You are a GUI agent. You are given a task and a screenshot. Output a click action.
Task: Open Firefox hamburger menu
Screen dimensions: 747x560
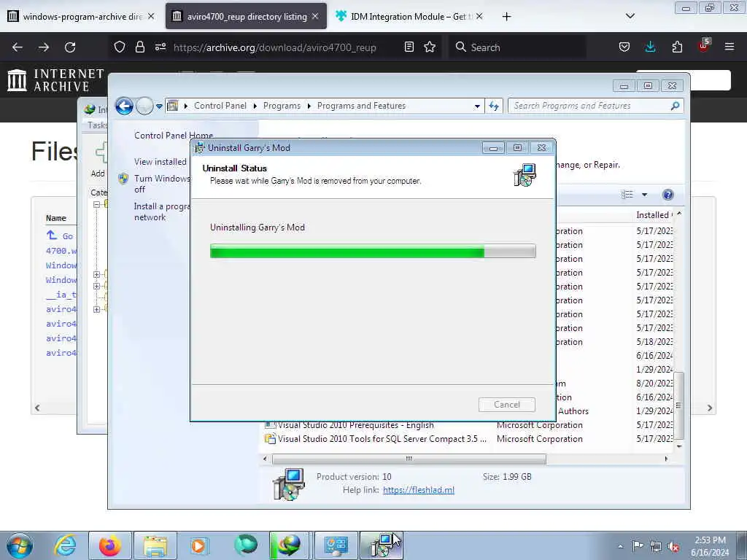point(729,47)
